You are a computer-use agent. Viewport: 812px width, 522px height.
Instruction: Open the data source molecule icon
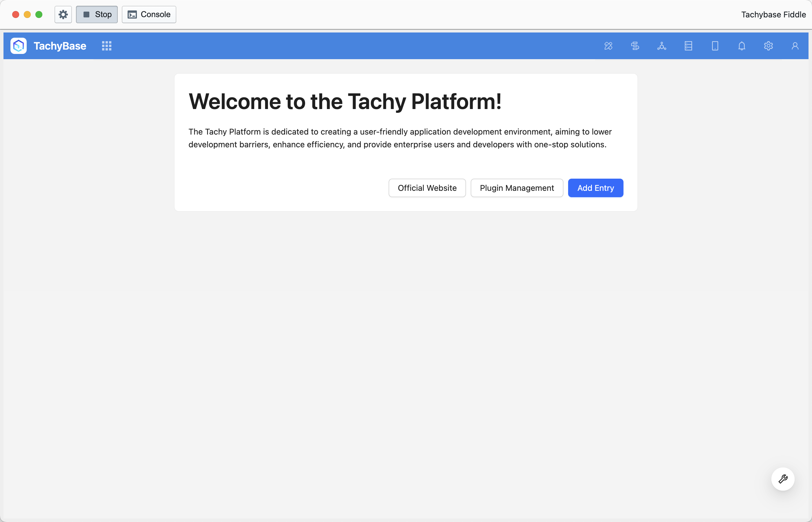662,46
